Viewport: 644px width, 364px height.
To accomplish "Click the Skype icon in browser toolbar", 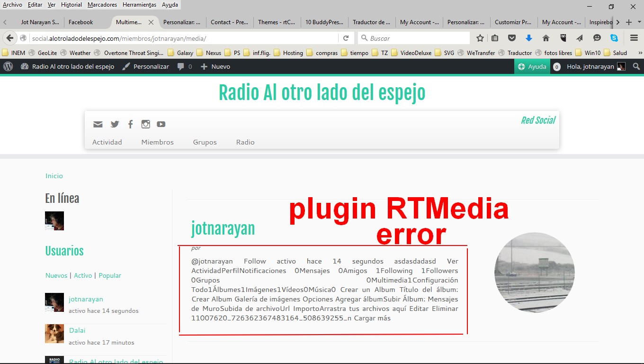I will coord(614,38).
